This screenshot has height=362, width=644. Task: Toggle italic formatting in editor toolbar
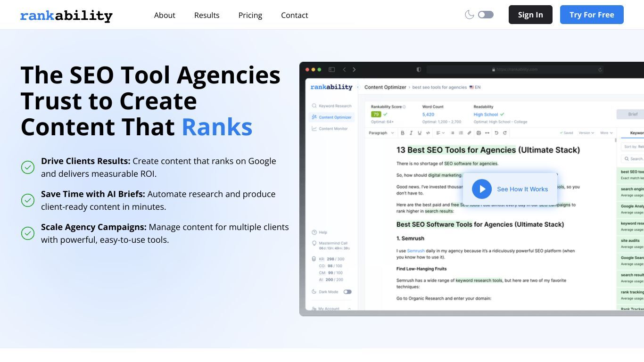[411, 133]
